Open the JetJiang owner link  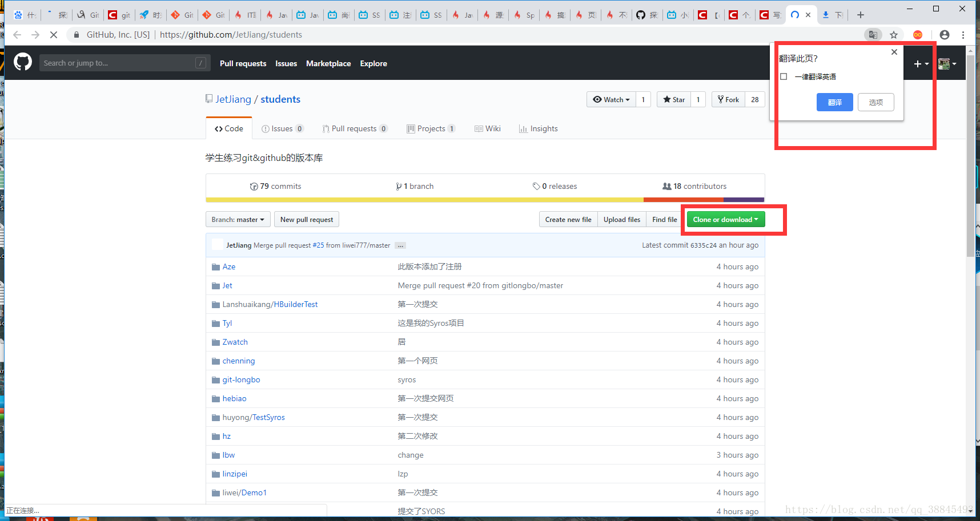[233, 99]
